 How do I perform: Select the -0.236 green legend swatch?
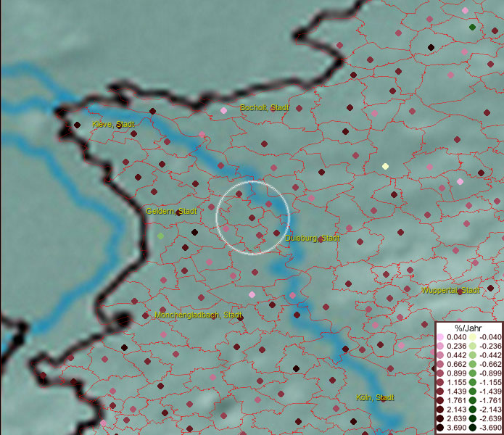tap(473, 346)
